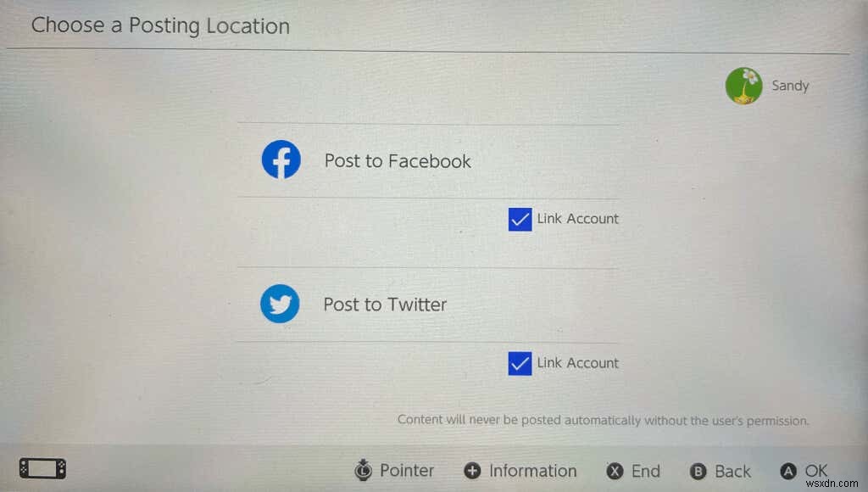Uncheck the Link Account box under Facebook

pyautogui.click(x=520, y=220)
